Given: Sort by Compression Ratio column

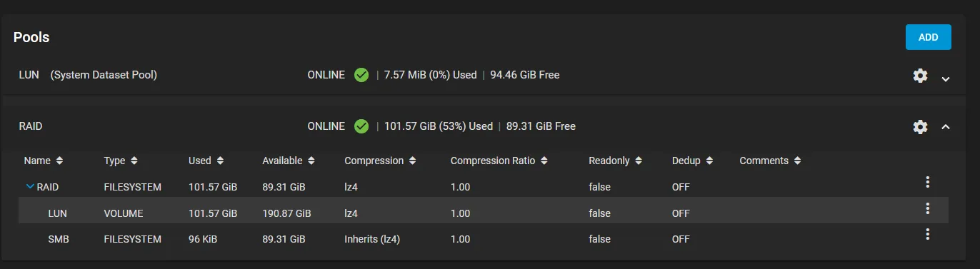Looking at the screenshot, I should pyautogui.click(x=498, y=161).
